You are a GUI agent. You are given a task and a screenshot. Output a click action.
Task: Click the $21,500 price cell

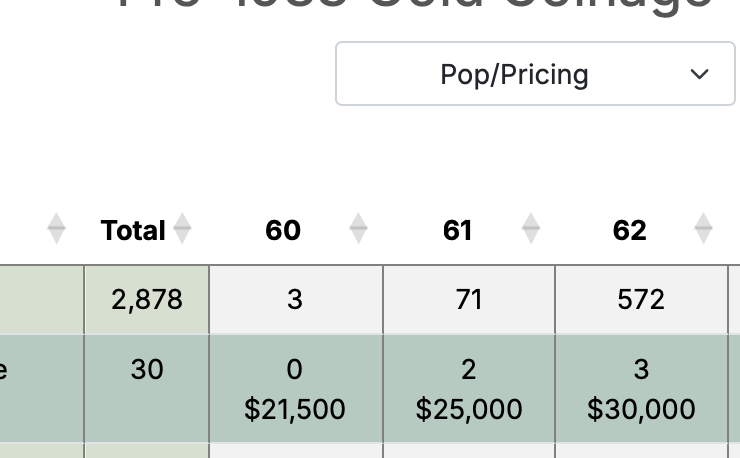coord(295,409)
